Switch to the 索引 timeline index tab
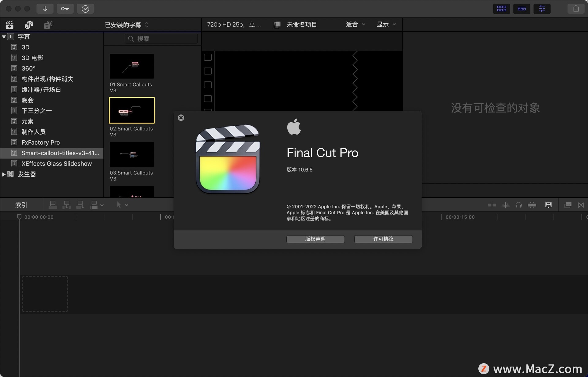The width and height of the screenshot is (588, 377). 21,205
